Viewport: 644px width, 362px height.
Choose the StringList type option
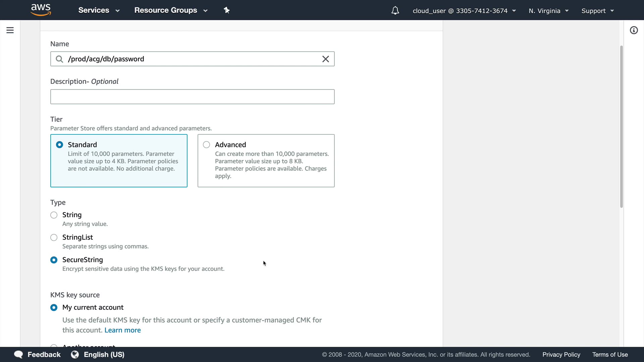pos(54,237)
